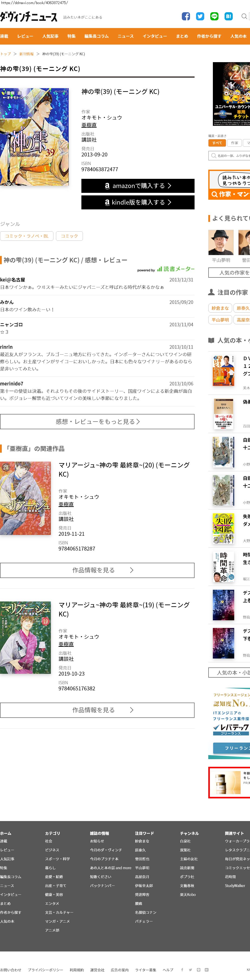Click the footer Facebook icon
The image size is (250, 980).
tap(182, 969)
